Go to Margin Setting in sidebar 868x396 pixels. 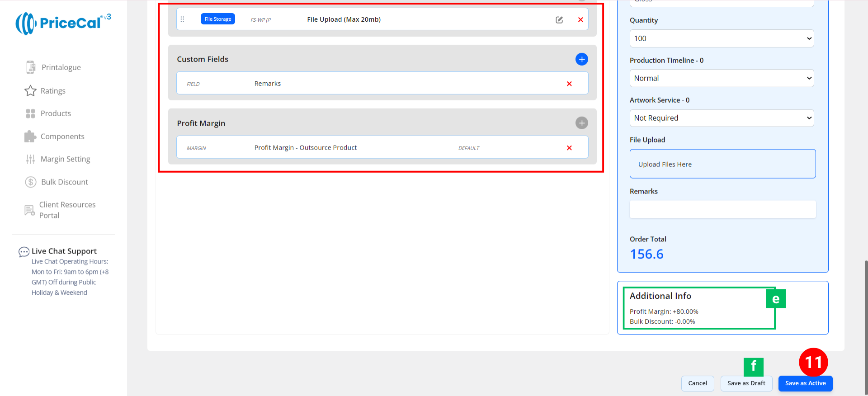pos(65,159)
